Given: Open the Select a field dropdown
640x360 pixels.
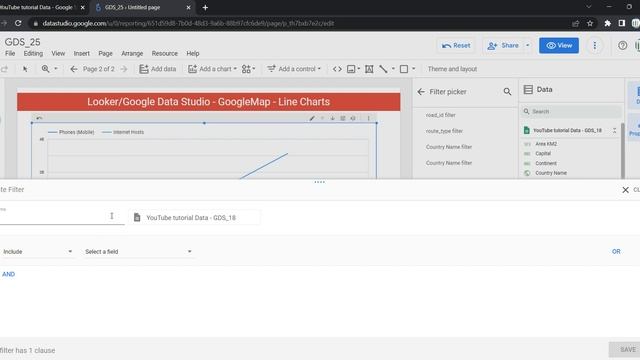Looking at the screenshot, I should 138,251.
